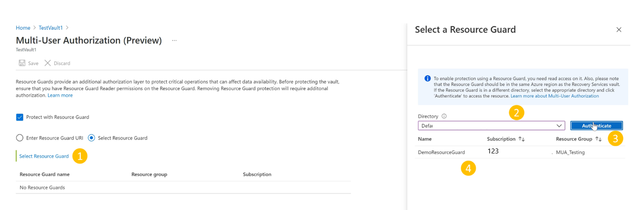Go to Home breadcrumb
The width and height of the screenshot is (644, 210).
pyautogui.click(x=23, y=28)
